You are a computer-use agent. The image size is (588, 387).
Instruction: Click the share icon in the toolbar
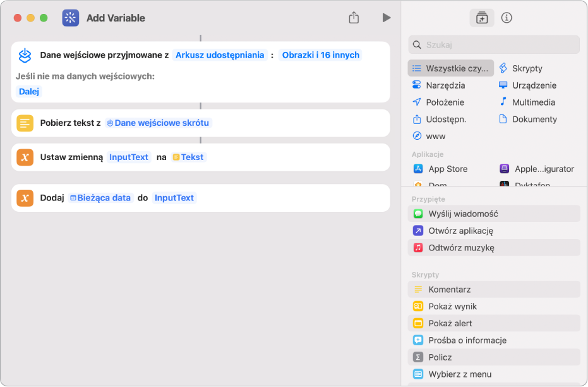[x=354, y=18]
